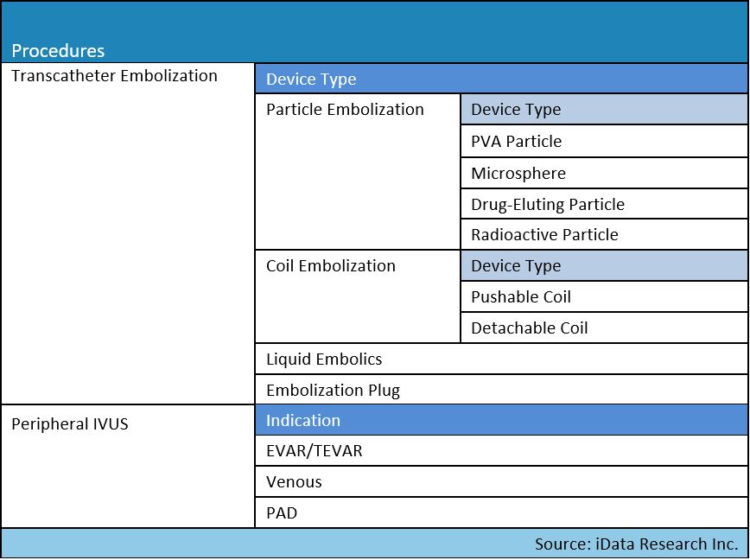
Task: Click the top blue Device Type header
Action: 501,79
